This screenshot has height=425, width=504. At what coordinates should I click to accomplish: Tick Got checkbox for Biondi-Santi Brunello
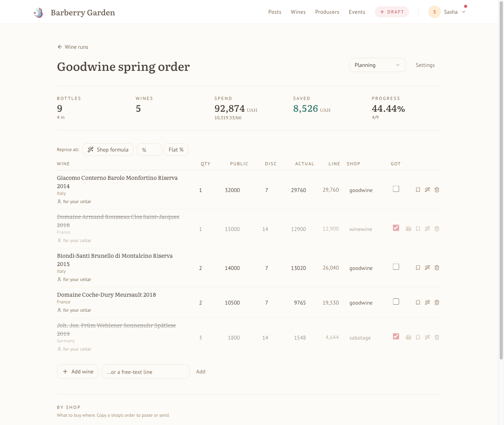click(x=396, y=267)
